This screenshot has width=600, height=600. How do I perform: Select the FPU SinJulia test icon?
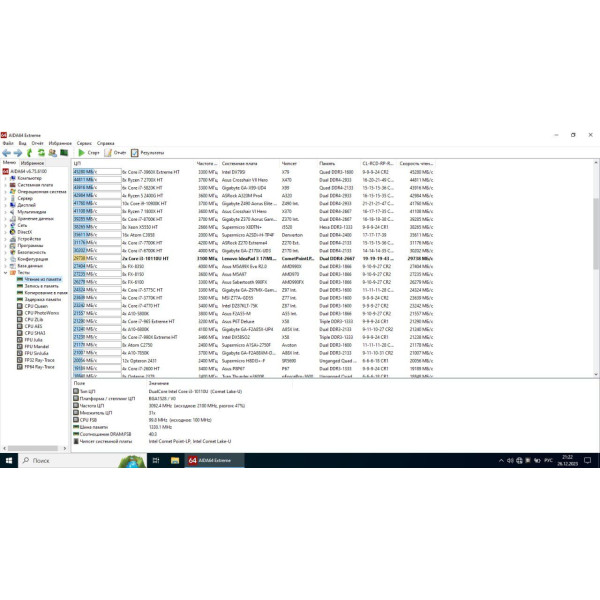coord(20,353)
